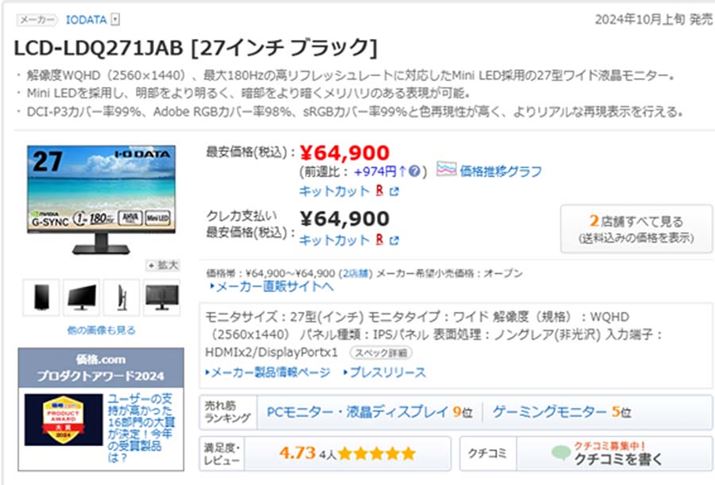
Task: Click the five-star rating icons
Action: [x=375, y=453]
